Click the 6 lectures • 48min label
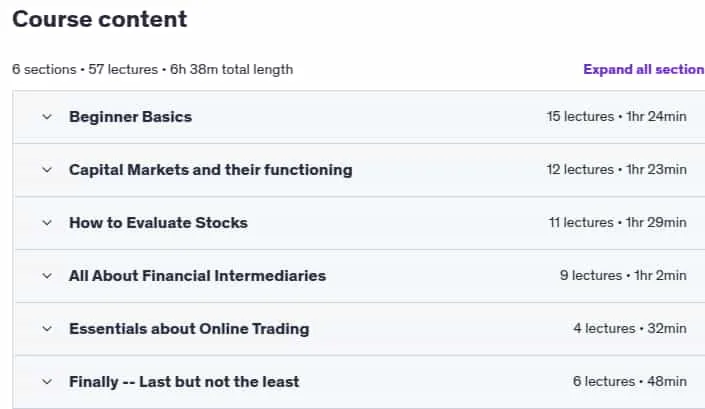Viewport: 705px width, 409px height. point(629,382)
